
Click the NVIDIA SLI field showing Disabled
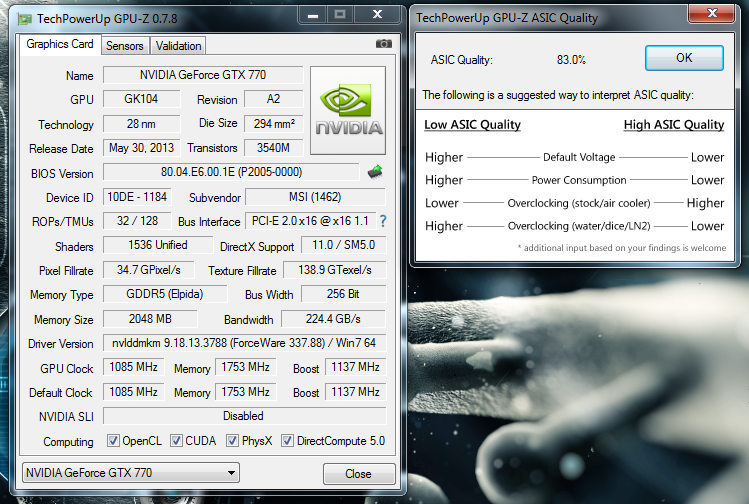(244, 416)
